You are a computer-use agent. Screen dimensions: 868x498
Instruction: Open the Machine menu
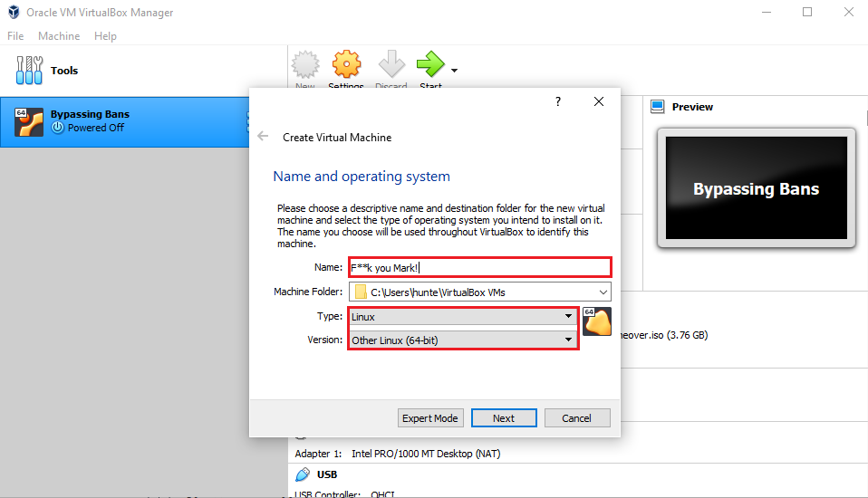pos(59,36)
